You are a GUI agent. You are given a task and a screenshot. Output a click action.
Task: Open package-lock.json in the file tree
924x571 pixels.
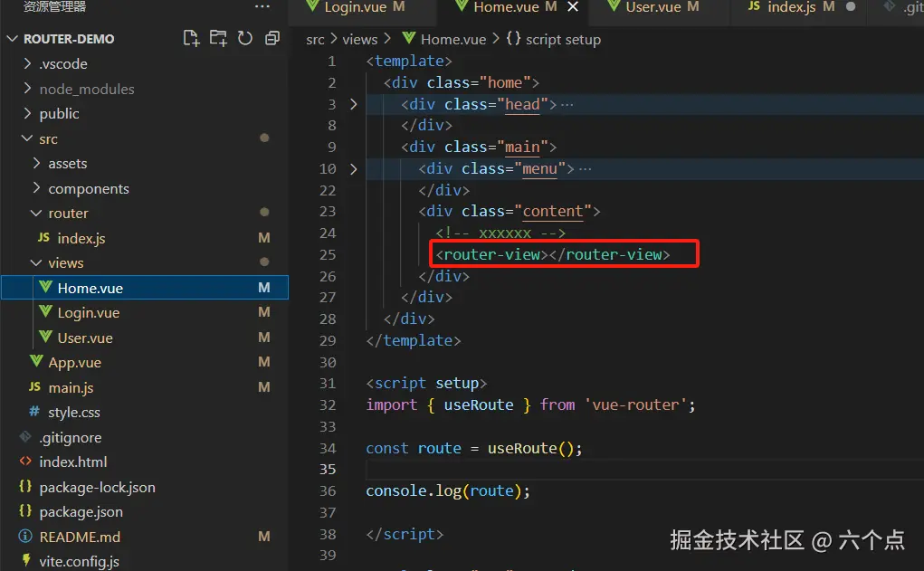[x=145, y=487]
